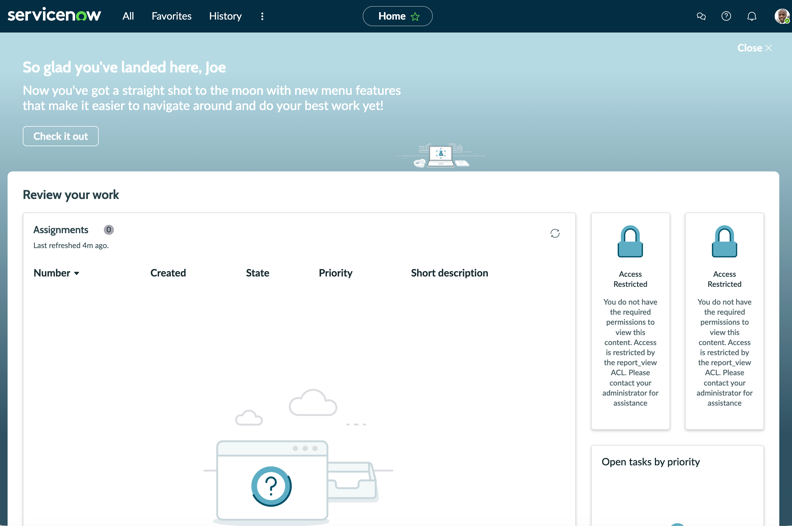Open the Favorites menu
Image resolution: width=792 pixels, height=526 pixels.
(x=171, y=16)
